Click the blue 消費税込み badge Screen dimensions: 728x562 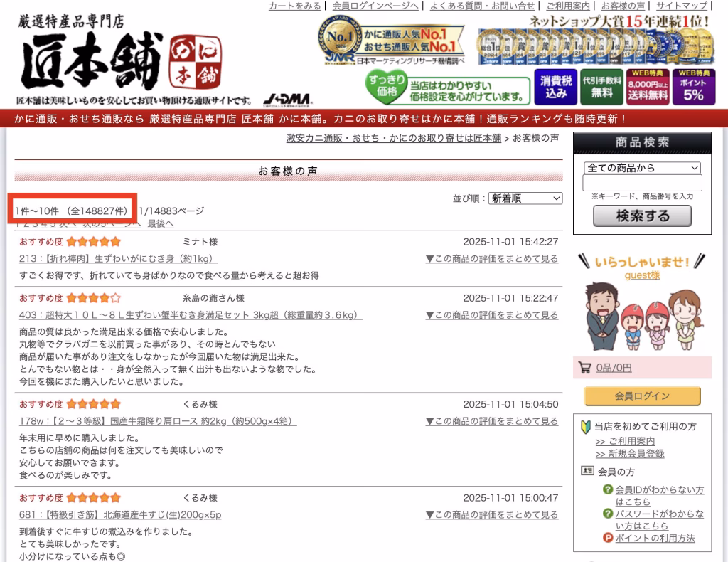555,87
